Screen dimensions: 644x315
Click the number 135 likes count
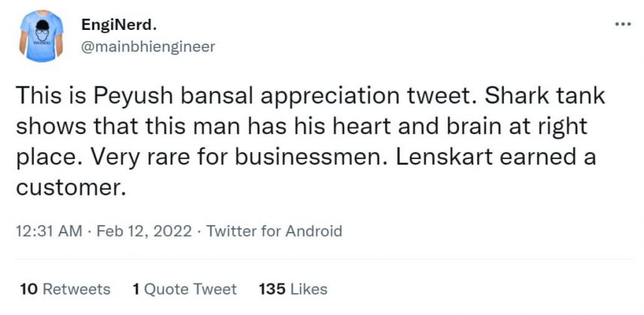[x=271, y=289]
